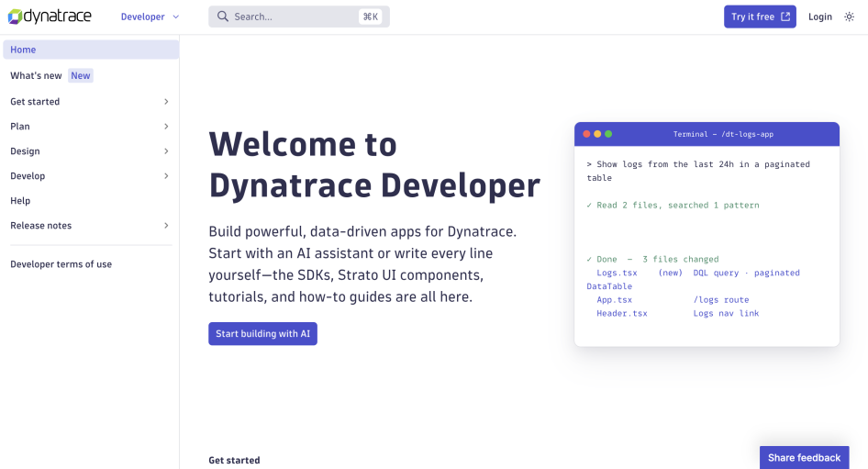This screenshot has width=868, height=469.
Task: Select Home in the sidebar
Action: pyautogui.click(x=91, y=50)
